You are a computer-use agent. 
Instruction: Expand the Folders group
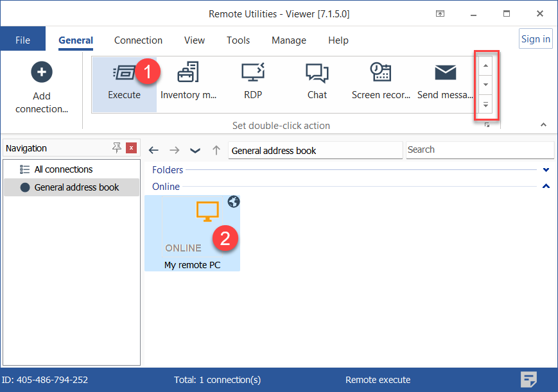coord(546,170)
